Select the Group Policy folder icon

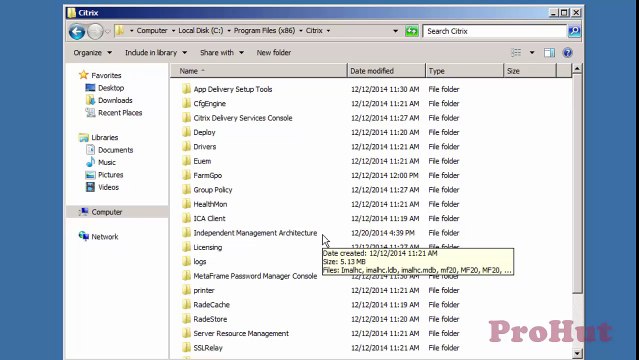[x=186, y=190]
